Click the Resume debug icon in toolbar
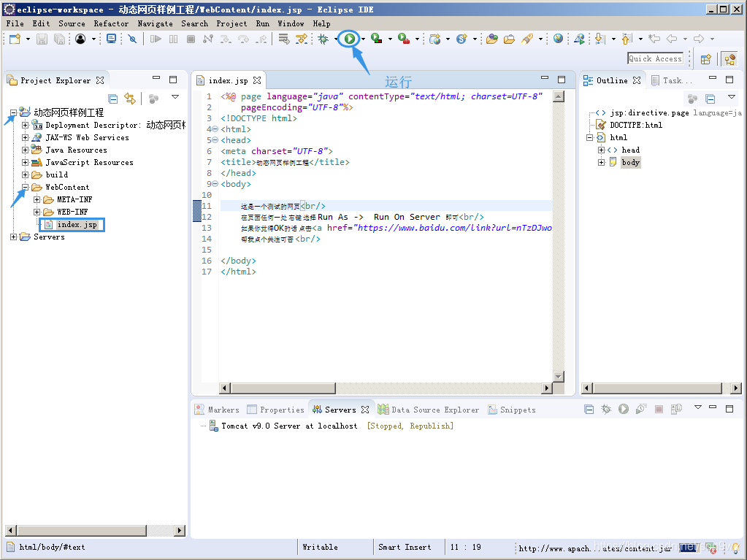 (x=156, y=39)
